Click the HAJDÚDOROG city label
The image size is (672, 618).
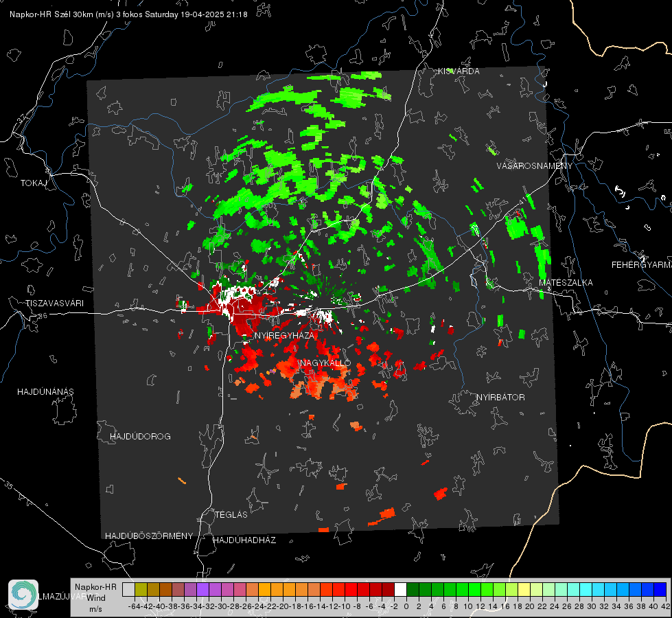coord(140,436)
